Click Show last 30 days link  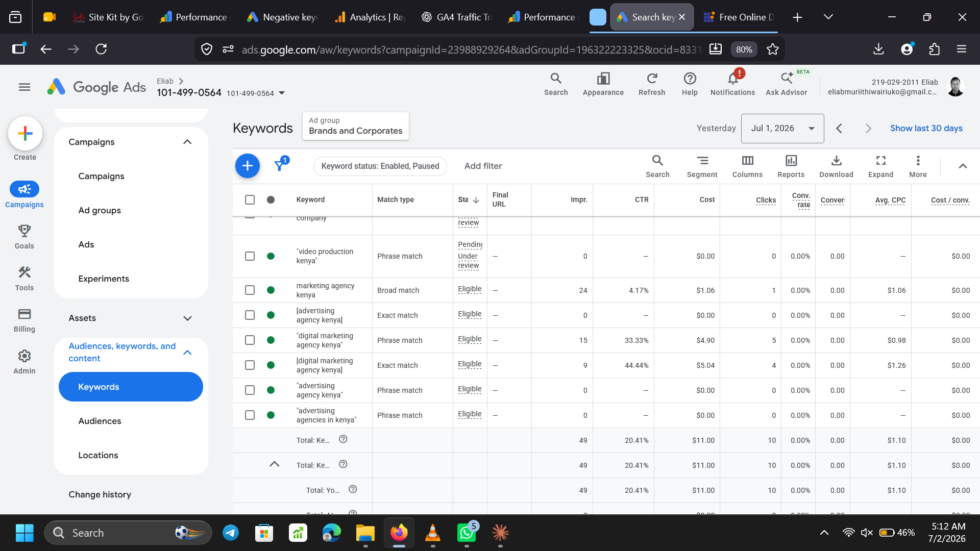click(x=926, y=129)
